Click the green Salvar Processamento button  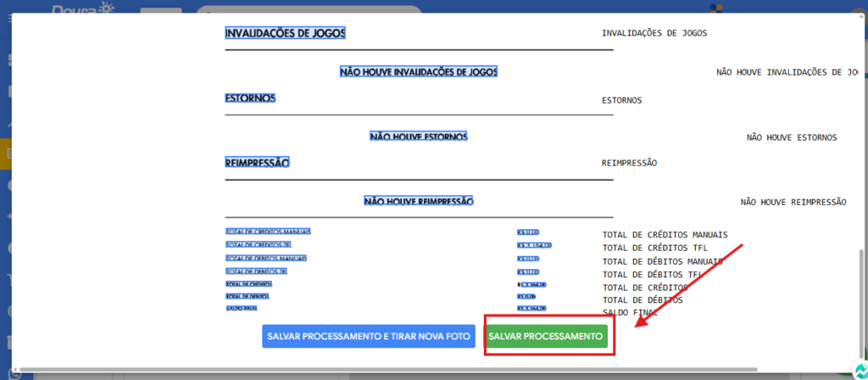pos(547,337)
